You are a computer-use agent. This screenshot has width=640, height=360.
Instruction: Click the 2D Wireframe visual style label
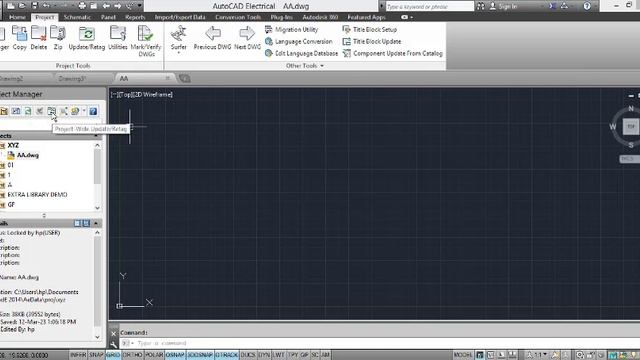click(152, 94)
